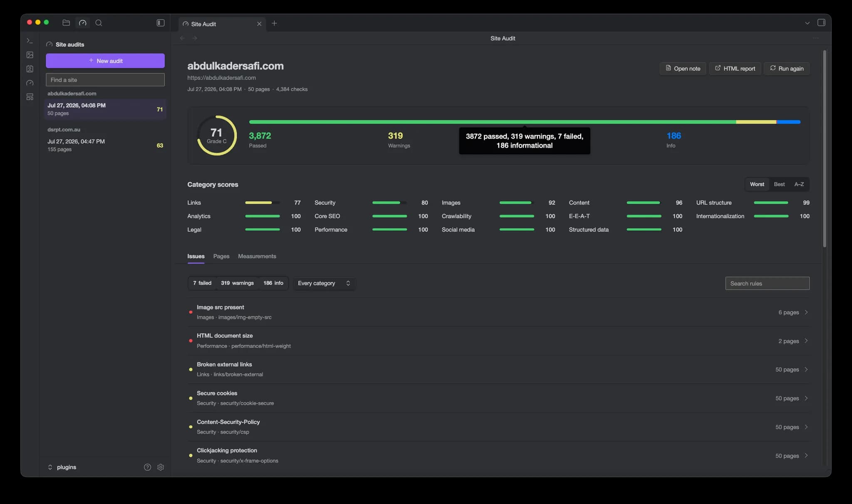Select the Content category score
Viewport: 852px width, 504px height.
pos(626,203)
